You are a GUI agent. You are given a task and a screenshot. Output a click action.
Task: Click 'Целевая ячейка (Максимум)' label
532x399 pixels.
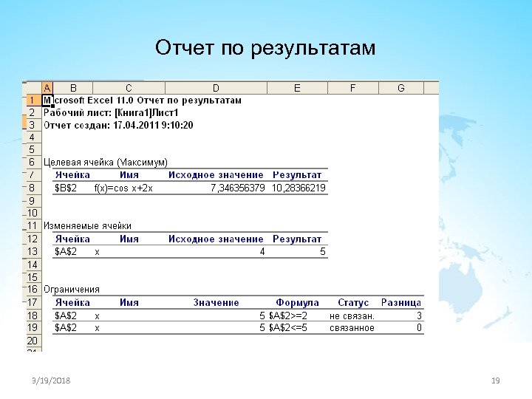[106, 163]
